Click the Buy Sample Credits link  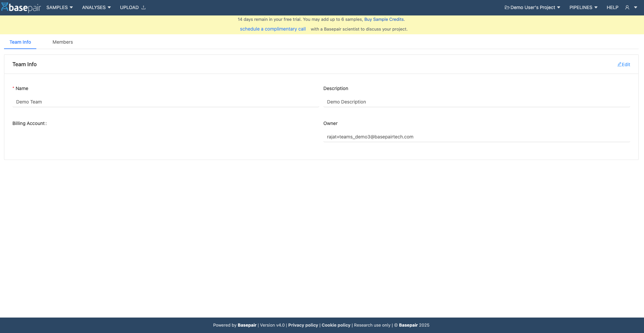(x=384, y=19)
